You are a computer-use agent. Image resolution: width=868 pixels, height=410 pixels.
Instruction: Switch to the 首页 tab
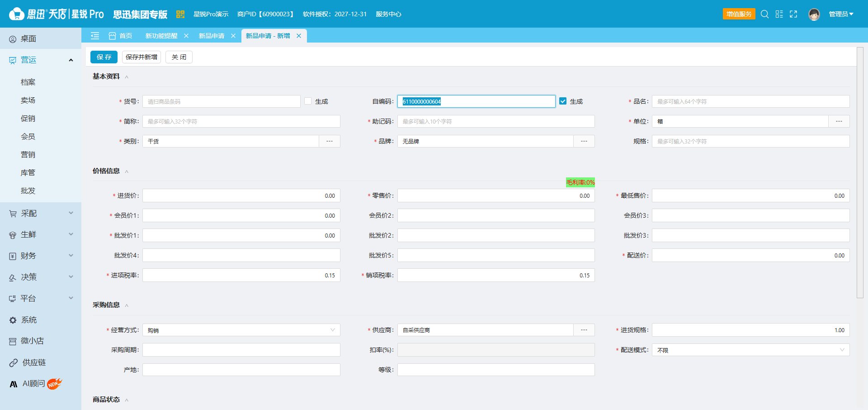click(121, 36)
